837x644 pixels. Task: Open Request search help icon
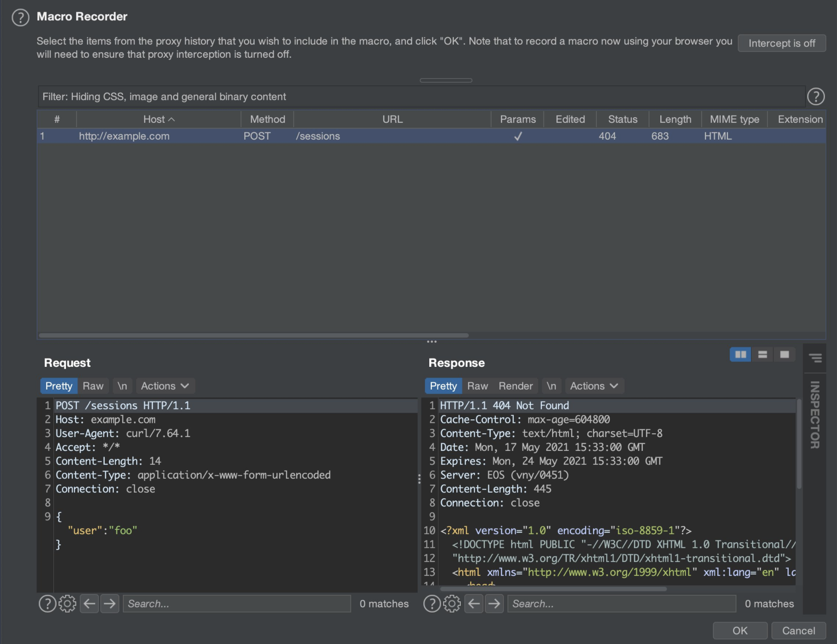(47, 603)
